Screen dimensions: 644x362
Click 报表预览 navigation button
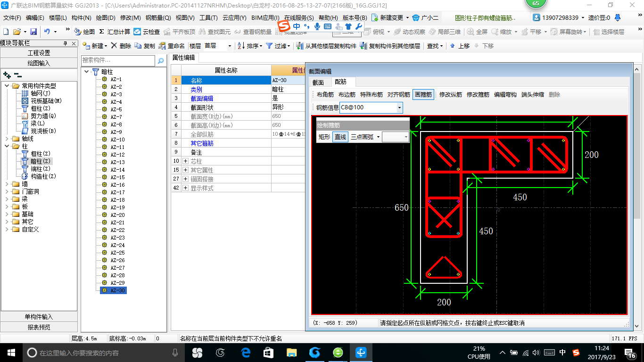click(39, 327)
